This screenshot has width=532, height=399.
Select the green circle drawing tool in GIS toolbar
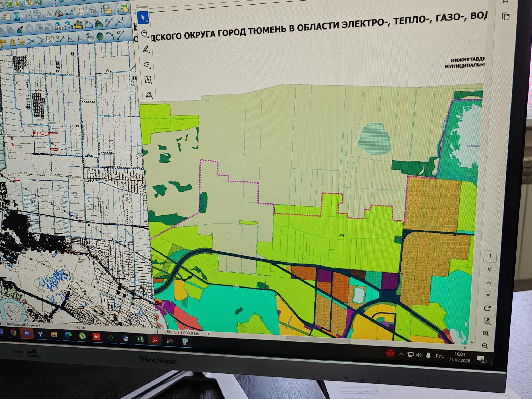click(100, 36)
